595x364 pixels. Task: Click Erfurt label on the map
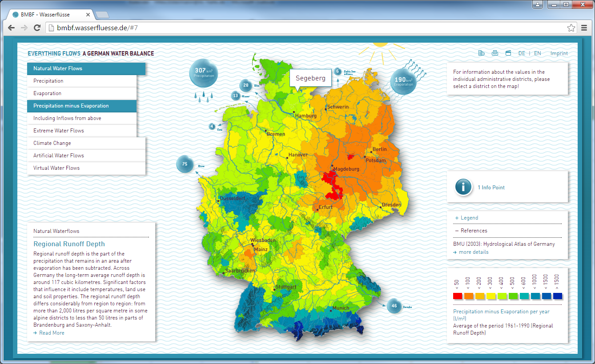coord(325,207)
